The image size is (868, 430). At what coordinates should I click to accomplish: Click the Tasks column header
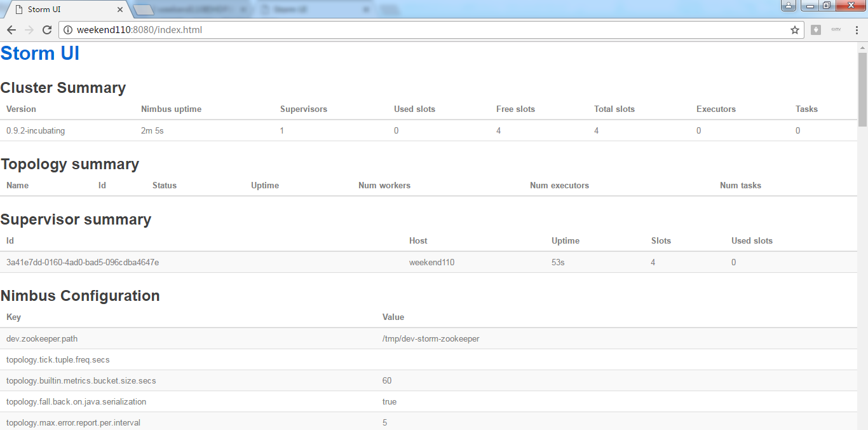tap(806, 109)
